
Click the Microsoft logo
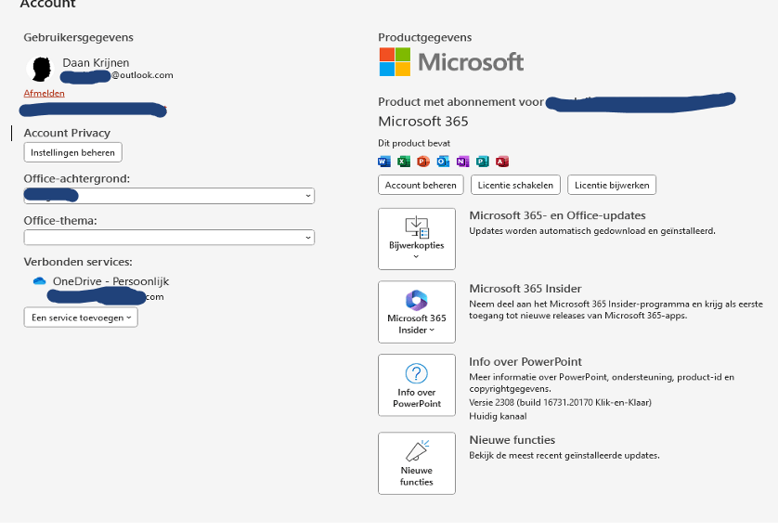click(x=451, y=62)
